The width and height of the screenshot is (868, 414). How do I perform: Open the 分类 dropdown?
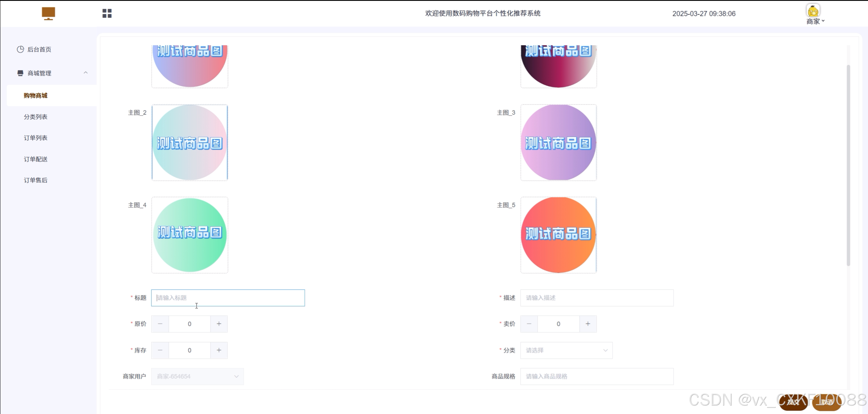(x=566, y=350)
